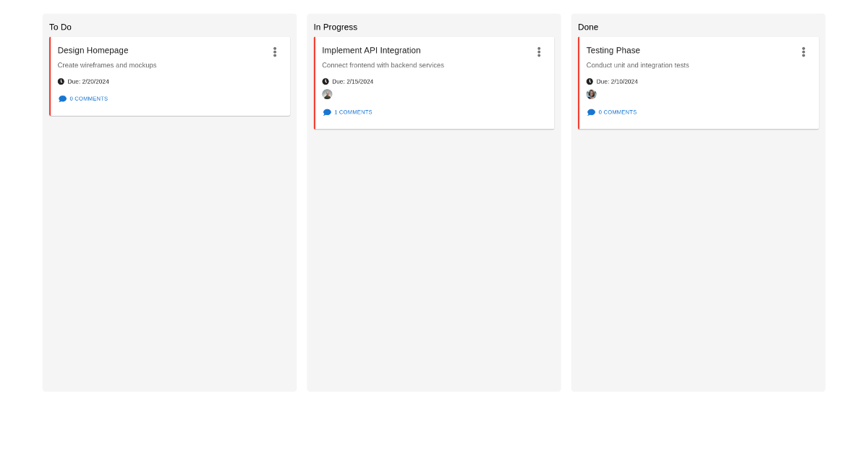Viewport: 868px width, 456px height.
Task: Open 1 COMMENTS on Implement API Integration card
Action: [x=353, y=111]
